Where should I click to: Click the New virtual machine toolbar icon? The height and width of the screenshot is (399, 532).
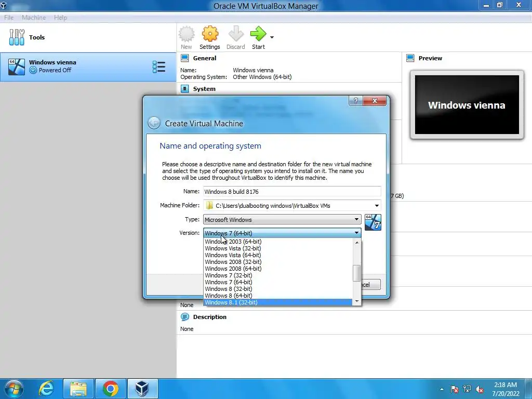tap(187, 34)
